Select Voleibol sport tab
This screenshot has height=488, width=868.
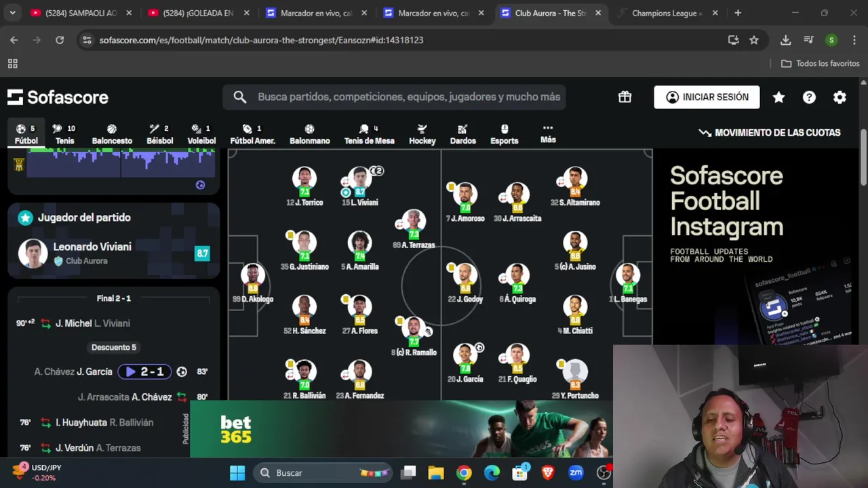[201, 134]
